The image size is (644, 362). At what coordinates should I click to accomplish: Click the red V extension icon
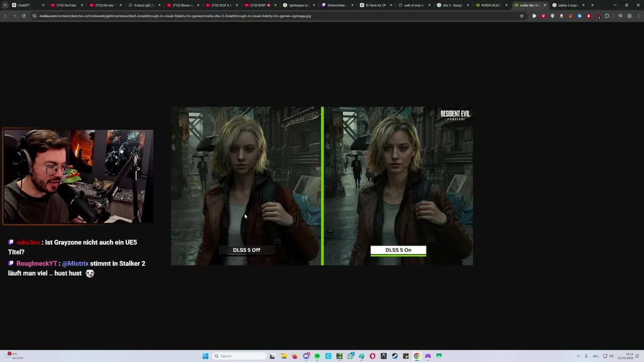point(543,16)
